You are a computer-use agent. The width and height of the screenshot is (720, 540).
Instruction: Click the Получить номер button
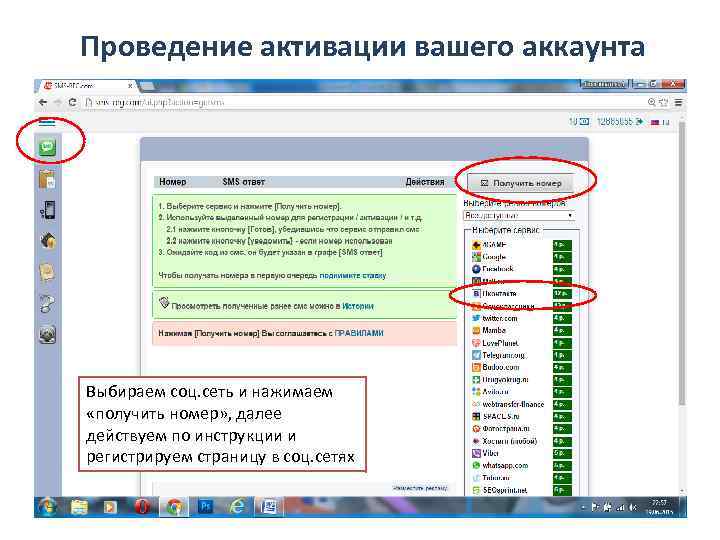(x=521, y=183)
